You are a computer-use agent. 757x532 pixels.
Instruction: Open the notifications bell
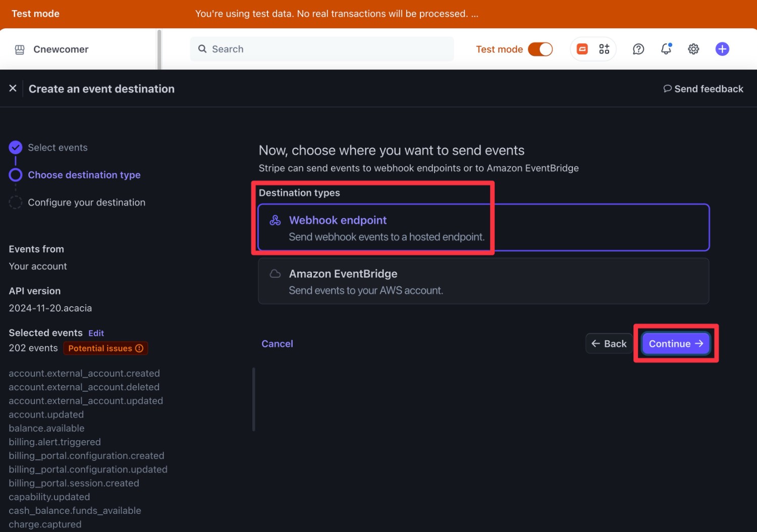666,49
